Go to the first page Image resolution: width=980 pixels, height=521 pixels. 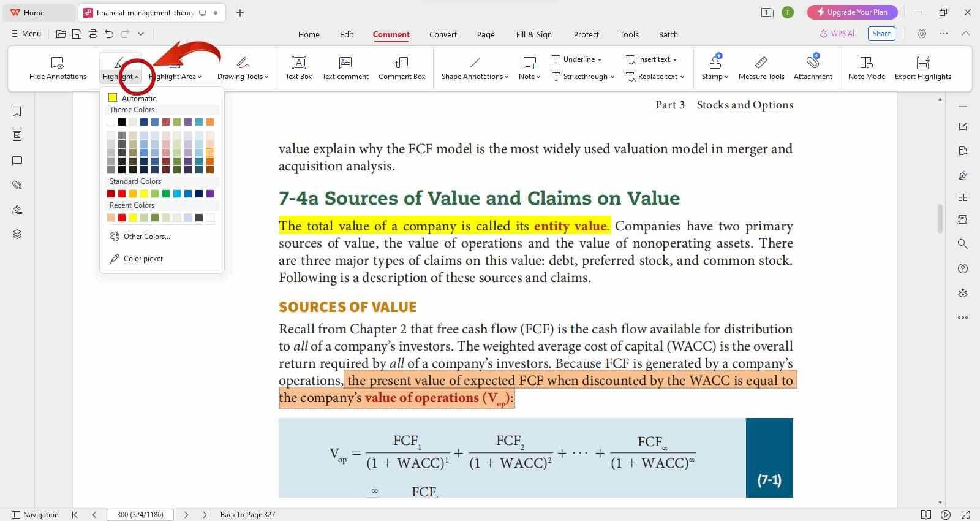pyautogui.click(x=75, y=515)
